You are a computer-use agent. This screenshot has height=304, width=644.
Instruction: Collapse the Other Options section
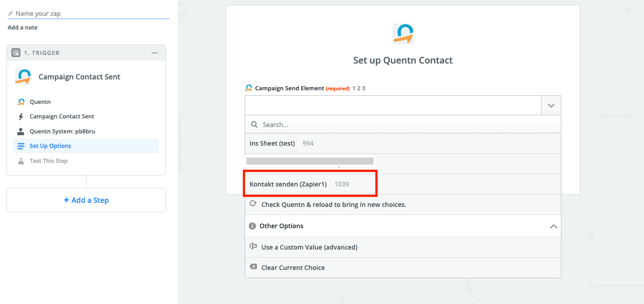point(553,226)
